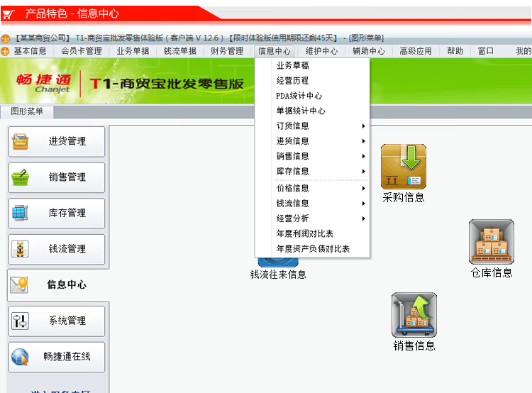Open the 窗口 menu
Viewport: 532px width, 393px height.
pyautogui.click(x=485, y=51)
